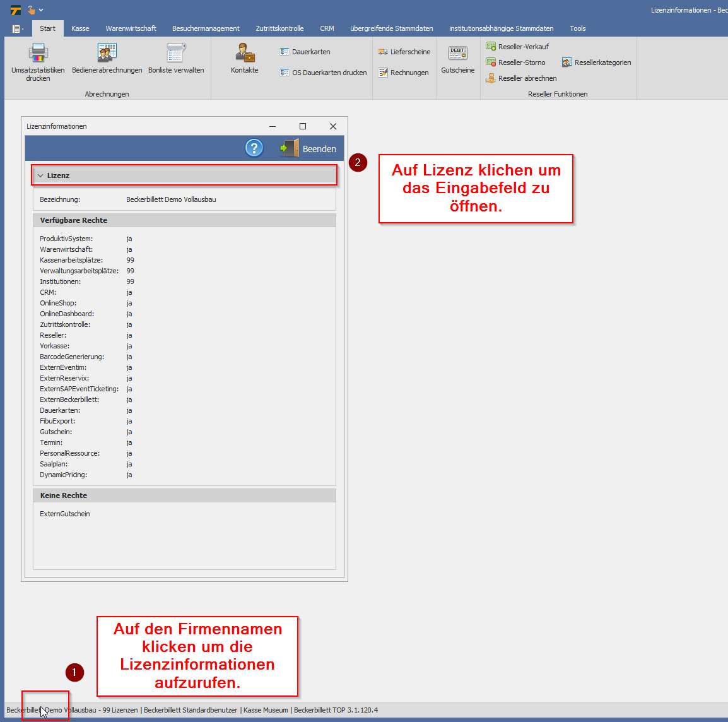Click Dauerkarten label in ribbon
Image resolution: width=728 pixels, height=722 pixels.
point(311,52)
